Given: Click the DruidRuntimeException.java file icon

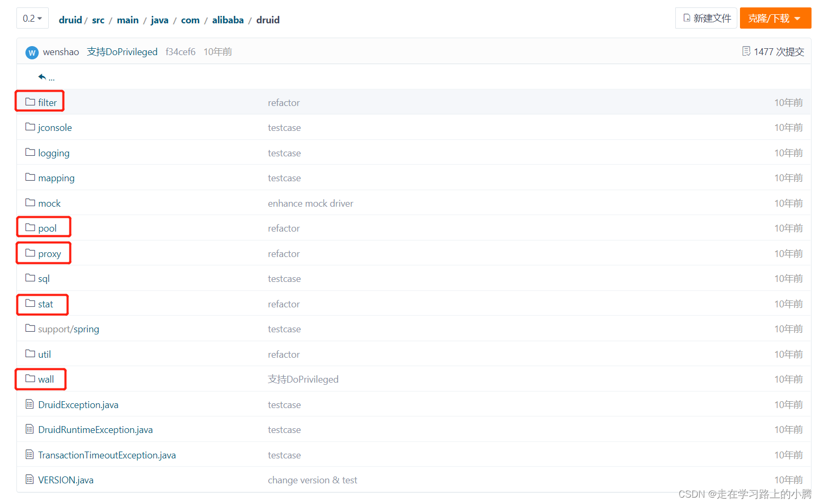Looking at the screenshot, I should [x=30, y=429].
